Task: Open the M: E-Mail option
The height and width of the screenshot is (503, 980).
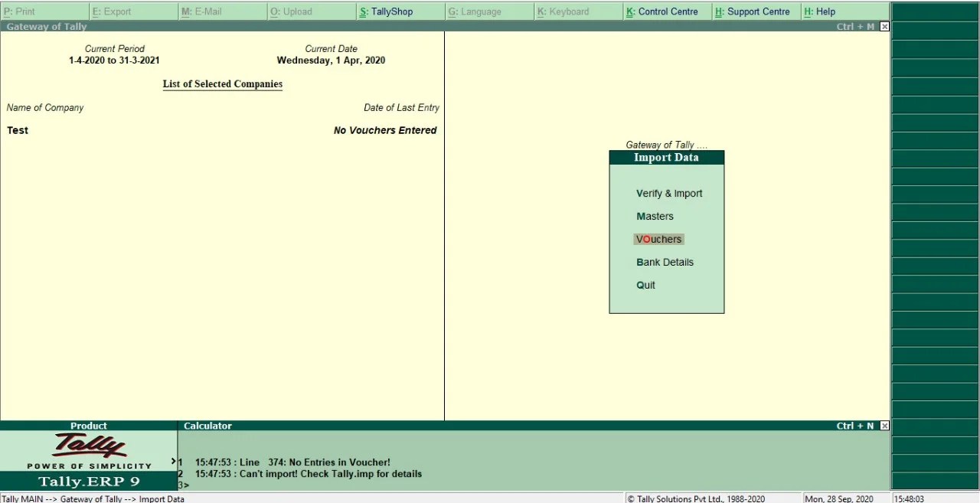Action: pyautogui.click(x=223, y=11)
